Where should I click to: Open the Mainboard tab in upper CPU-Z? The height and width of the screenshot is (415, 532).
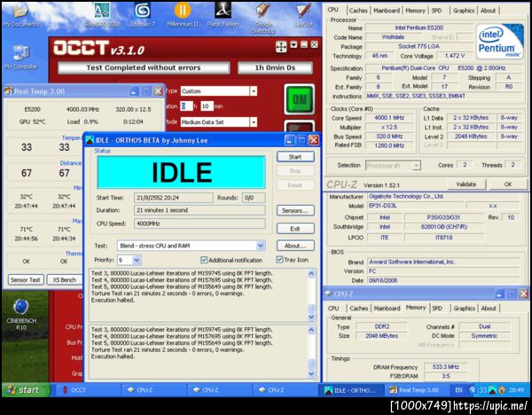(387, 11)
